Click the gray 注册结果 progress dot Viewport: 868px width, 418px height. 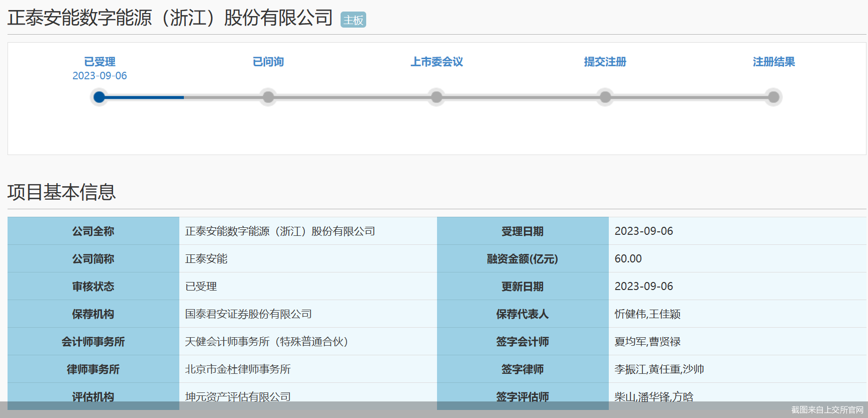[x=774, y=97]
